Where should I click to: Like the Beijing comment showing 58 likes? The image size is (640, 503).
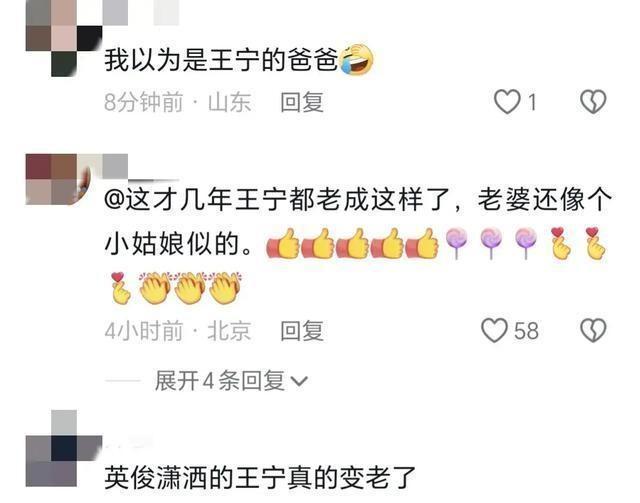click(494, 330)
